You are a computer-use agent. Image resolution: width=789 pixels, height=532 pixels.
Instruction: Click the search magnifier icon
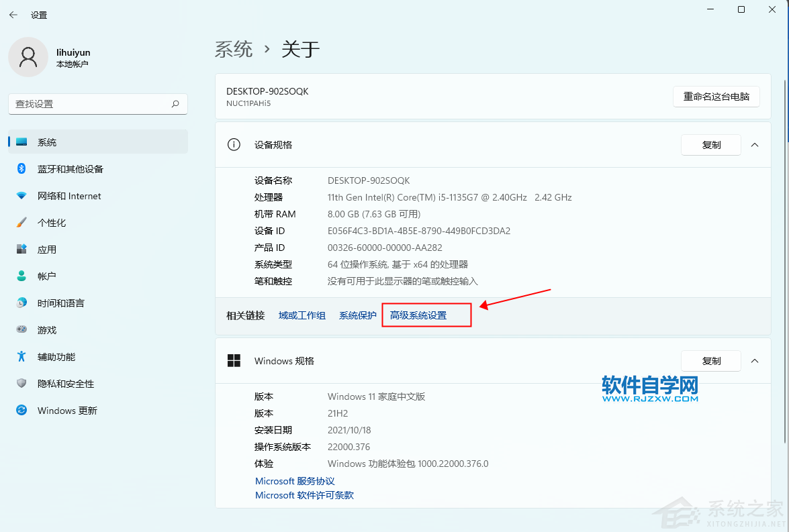tap(175, 104)
